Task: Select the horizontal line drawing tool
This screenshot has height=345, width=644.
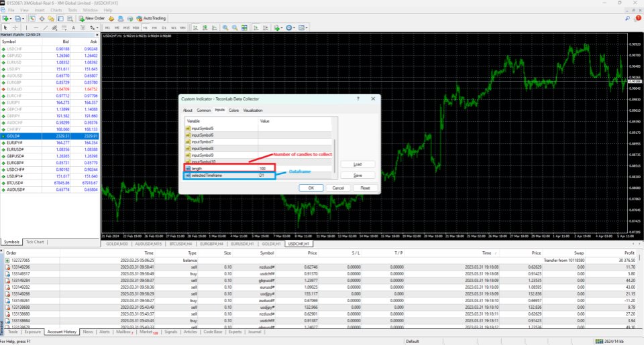Action: tap(36, 28)
